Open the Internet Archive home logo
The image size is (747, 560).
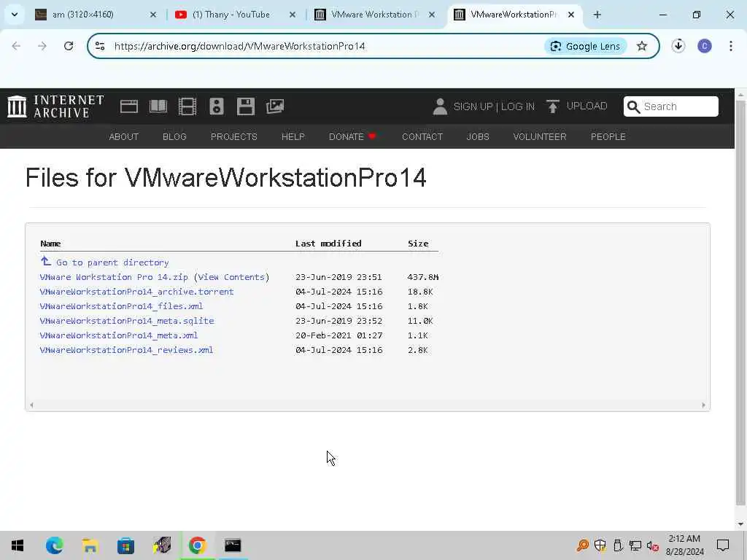click(55, 106)
